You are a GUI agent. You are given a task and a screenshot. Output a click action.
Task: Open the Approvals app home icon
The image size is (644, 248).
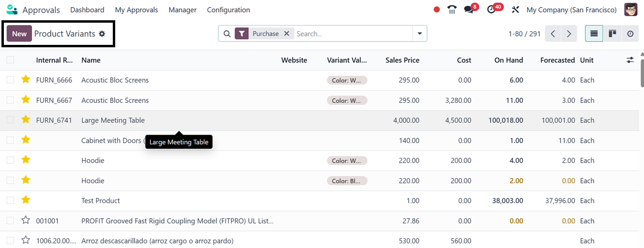(12, 10)
